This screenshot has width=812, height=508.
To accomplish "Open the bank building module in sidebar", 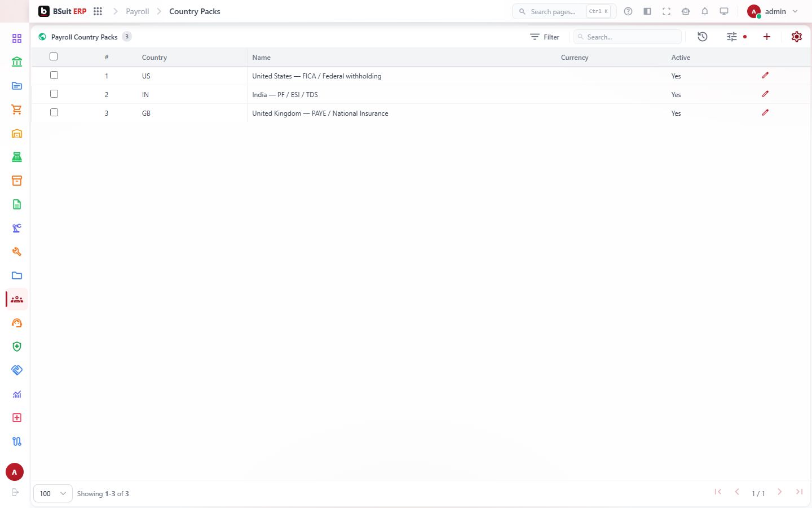I will (17, 62).
